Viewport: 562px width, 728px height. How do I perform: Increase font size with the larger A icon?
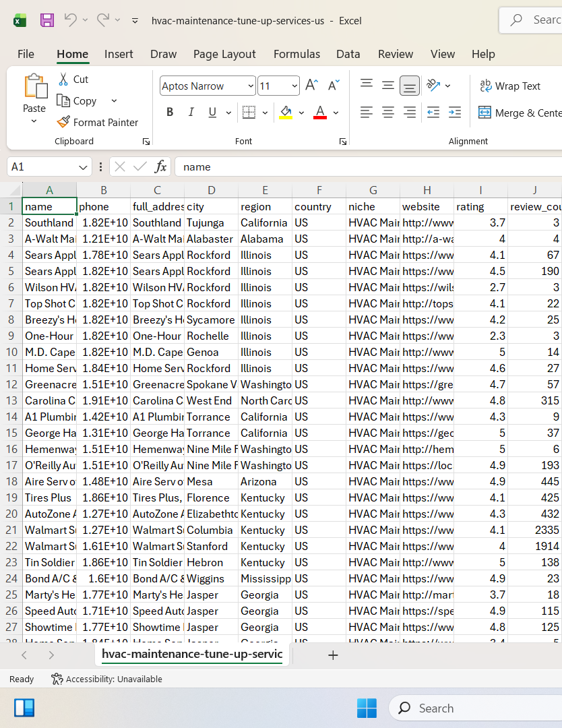[312, 86]
